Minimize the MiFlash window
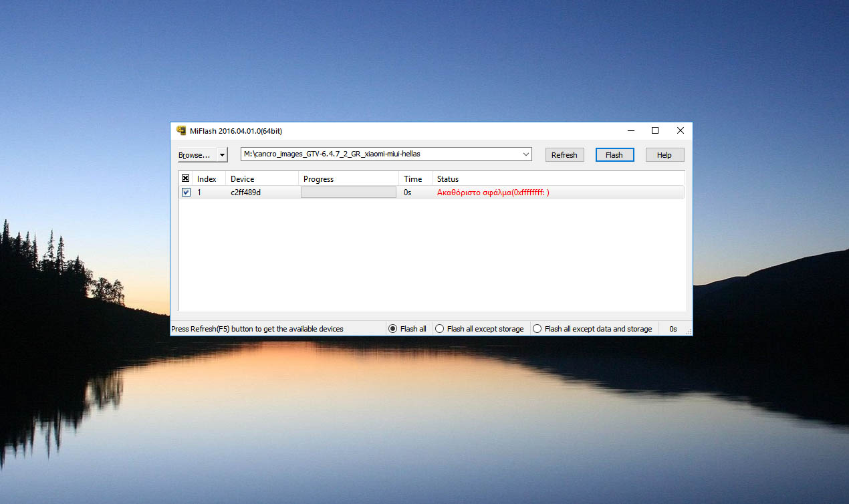 coord(630,130)
